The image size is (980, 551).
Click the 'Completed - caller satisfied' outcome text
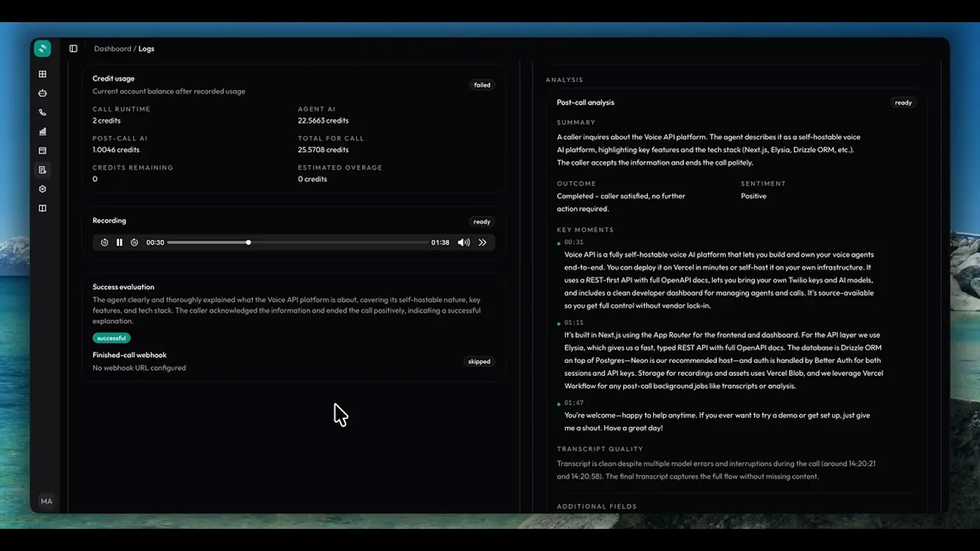point(620,202)
